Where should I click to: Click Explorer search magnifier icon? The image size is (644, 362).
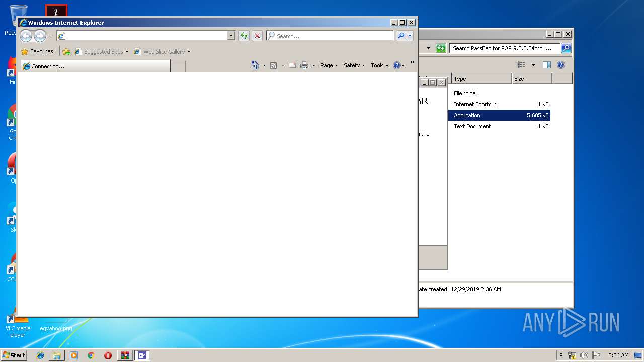tap(566, 48)
